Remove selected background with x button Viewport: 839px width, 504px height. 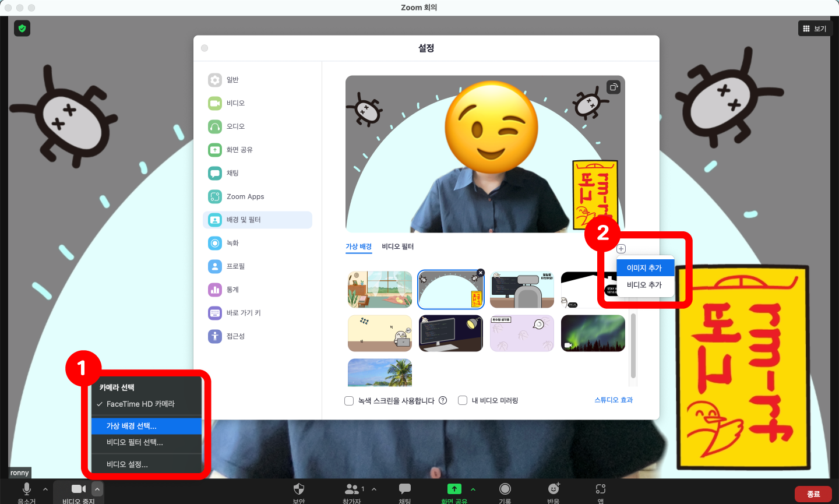(x=481, y=273)
